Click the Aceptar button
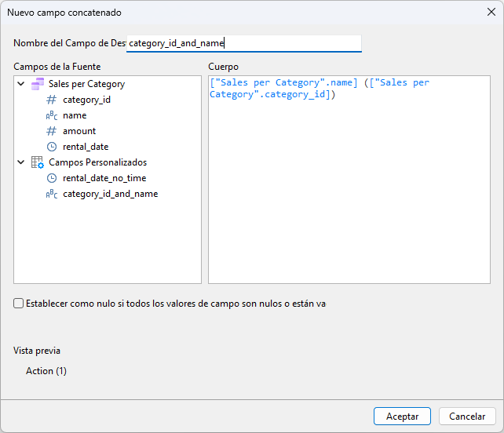 pyautogui.click(x=402, y=417)
